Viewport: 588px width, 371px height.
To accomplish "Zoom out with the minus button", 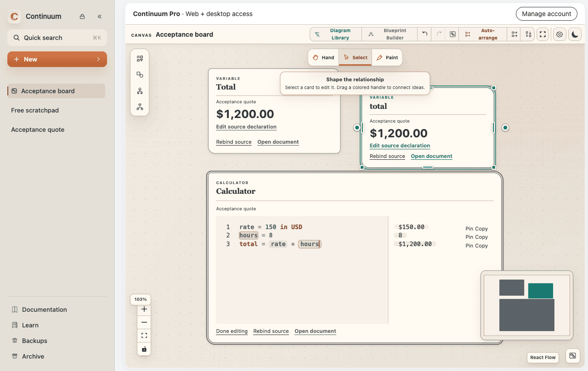I will (144, 322).
